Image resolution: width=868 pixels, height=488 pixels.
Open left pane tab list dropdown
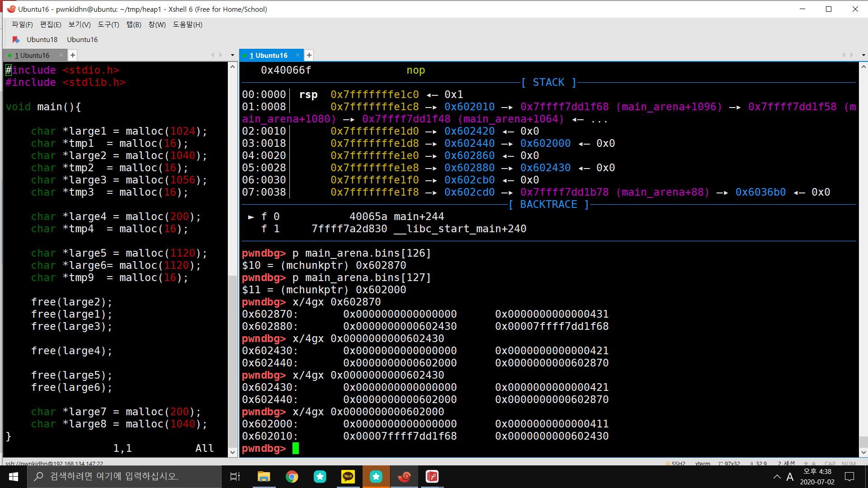coord(232,55)
